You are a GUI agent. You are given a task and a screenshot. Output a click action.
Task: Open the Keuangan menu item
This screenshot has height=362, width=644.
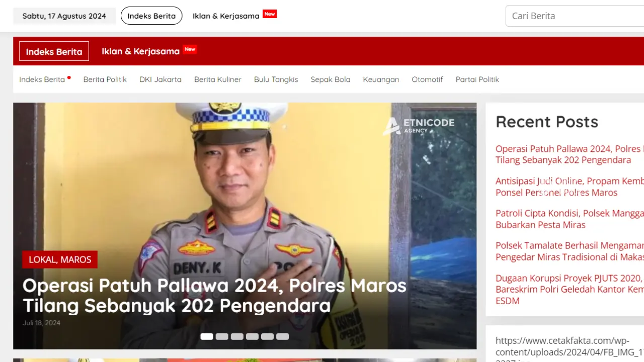[x=381, y=79]
